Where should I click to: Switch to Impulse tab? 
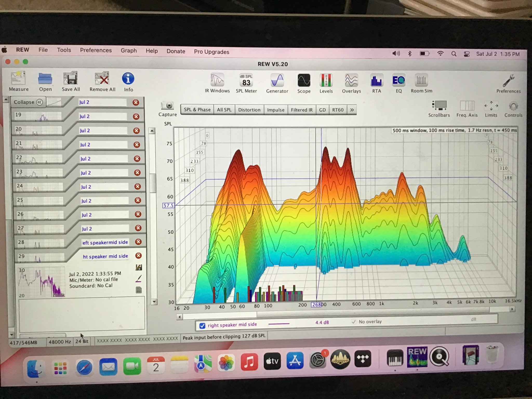(x=276, y=110)
